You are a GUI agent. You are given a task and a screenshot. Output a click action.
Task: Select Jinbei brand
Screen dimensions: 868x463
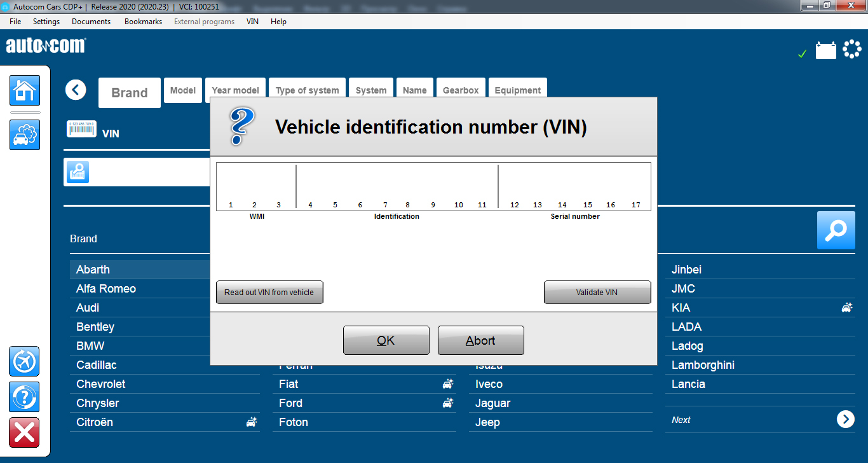pos(760,270)
